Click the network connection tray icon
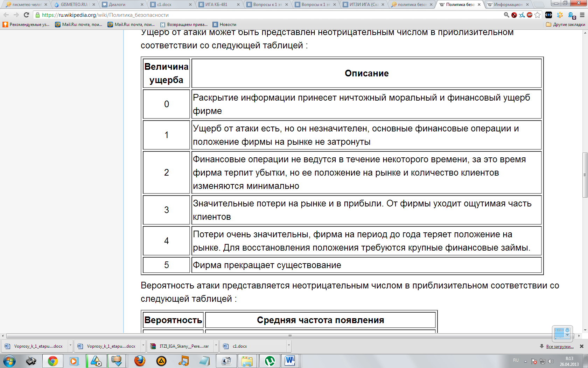The height and width of the screenshot is (368, 588). coord(542,361)
